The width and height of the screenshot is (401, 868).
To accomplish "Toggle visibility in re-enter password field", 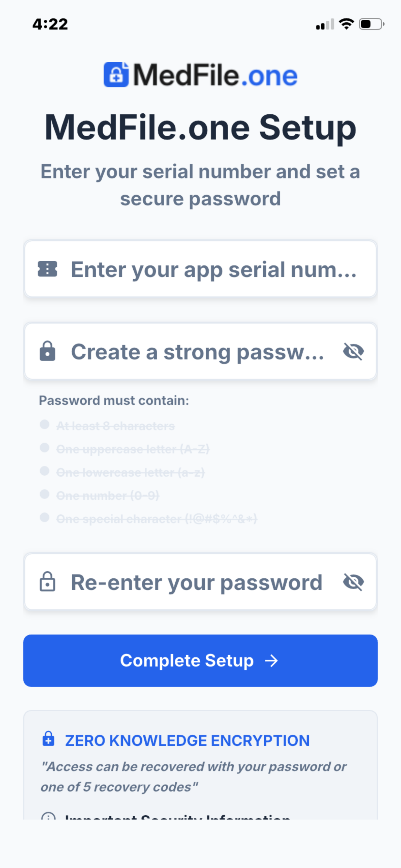I will (353, 582).
